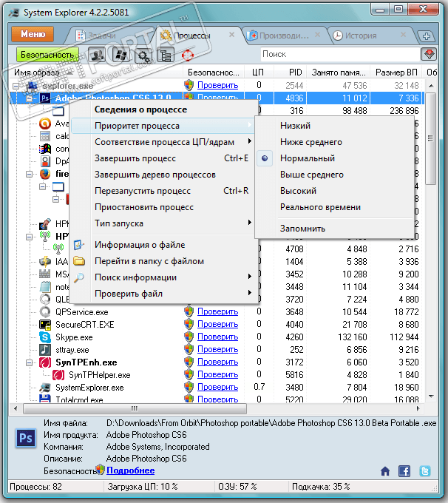Image resolution: width=448 pixels, height=503 pixels.
Task: Select Нормальный priority radio option
Action: coord(334,158)
